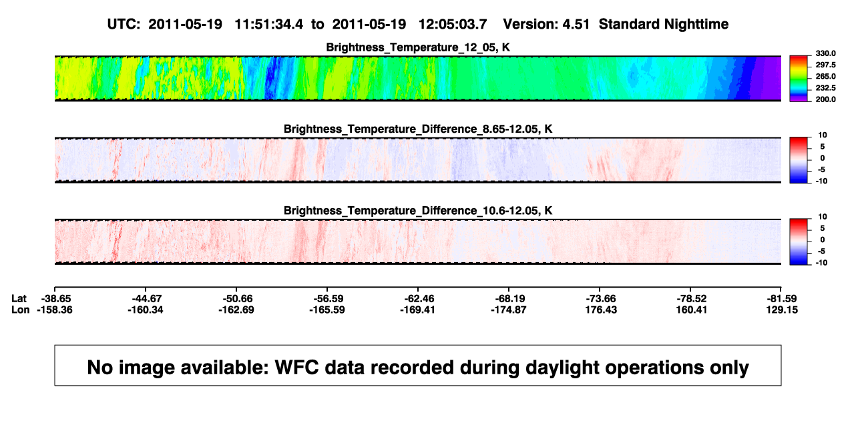Click latitude value -73.66
This screenshot has width=868, height=445.
pos(600,298)
